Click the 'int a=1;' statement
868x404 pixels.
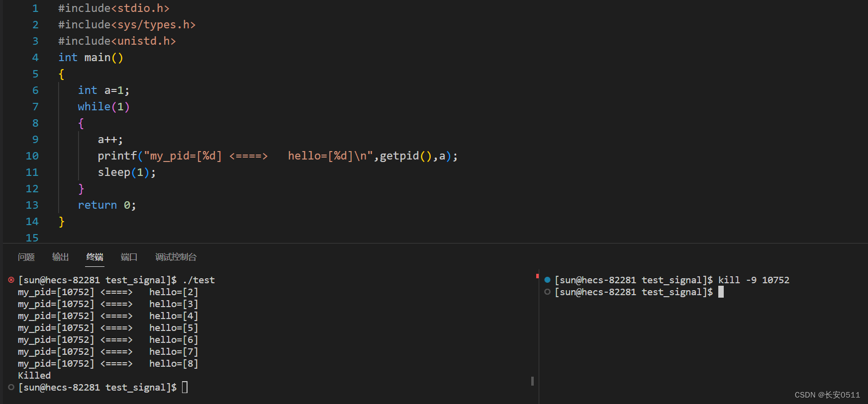point(103,90)
